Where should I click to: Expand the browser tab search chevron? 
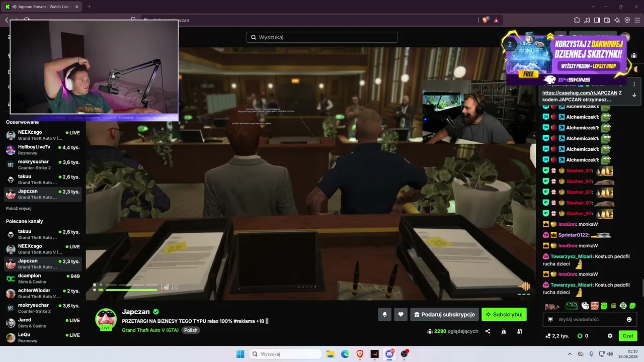click(x=593, y=7)
